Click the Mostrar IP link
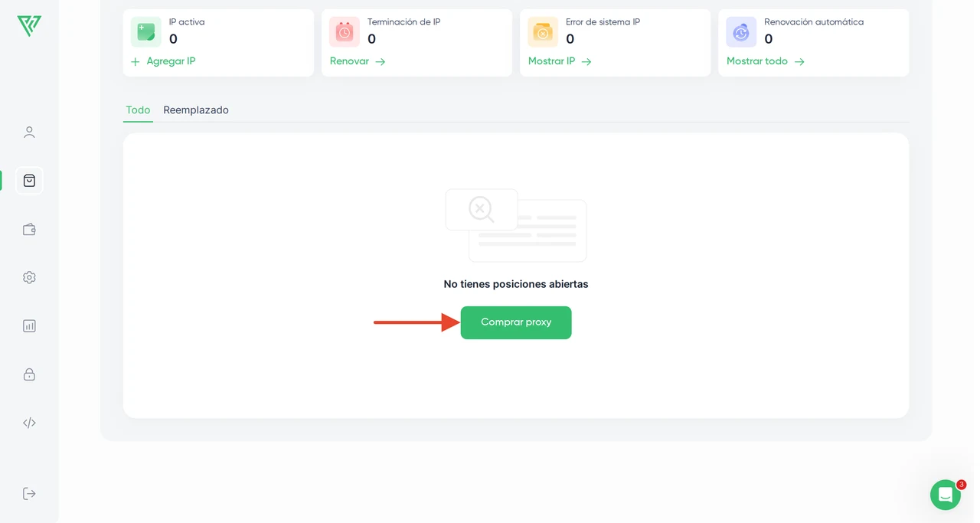 click(x=551, y=61)
